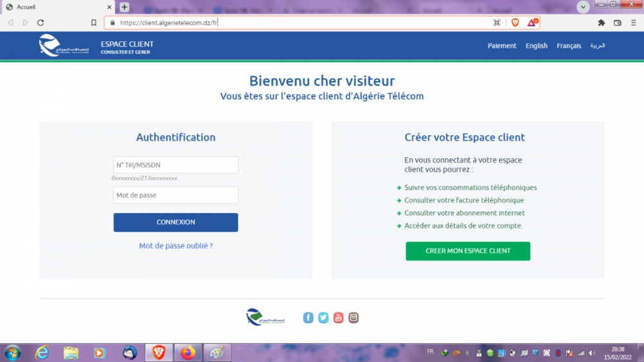The height and width of the screenshot is (362, 644).
Task: Click CREER MON ESPACE CLIENT button
Action: click(x=468, y=251)
